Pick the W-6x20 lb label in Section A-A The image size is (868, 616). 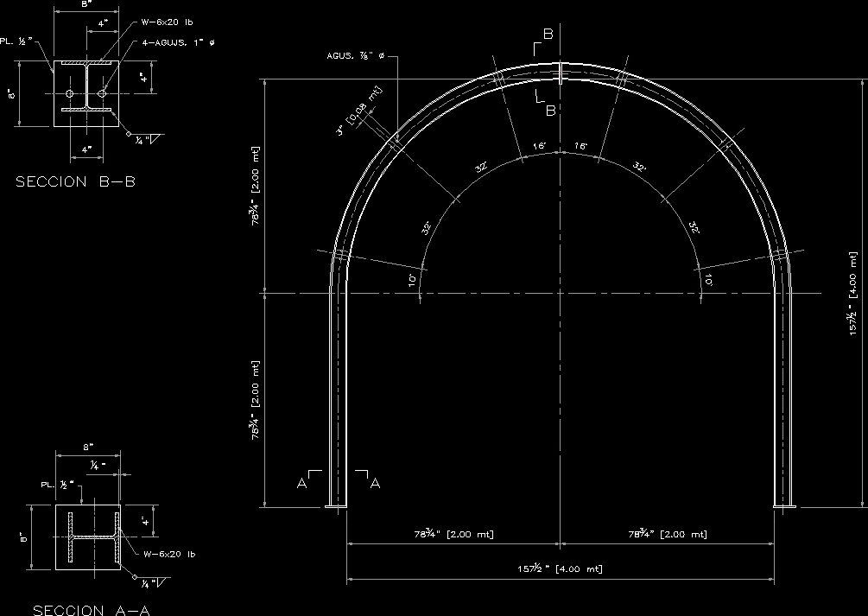[x=168, y=554]
